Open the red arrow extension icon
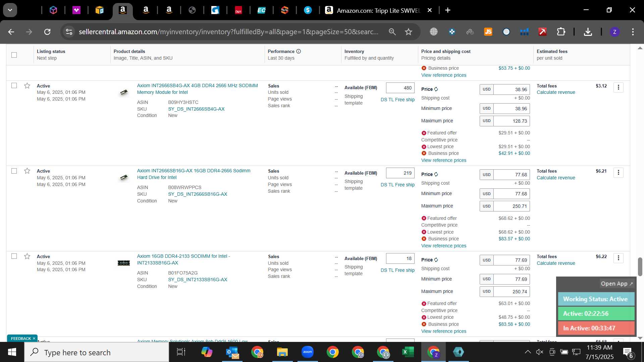644x362 pixels. click(542, 32)
